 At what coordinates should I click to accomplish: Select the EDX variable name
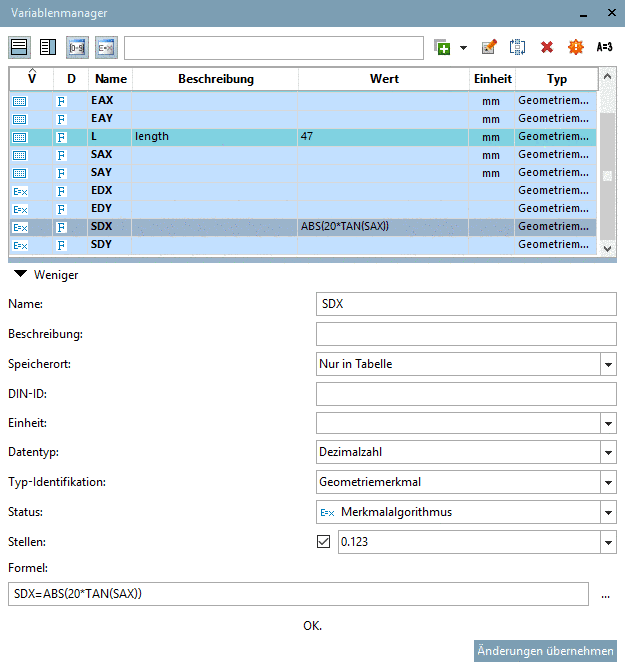click(101, 190)
